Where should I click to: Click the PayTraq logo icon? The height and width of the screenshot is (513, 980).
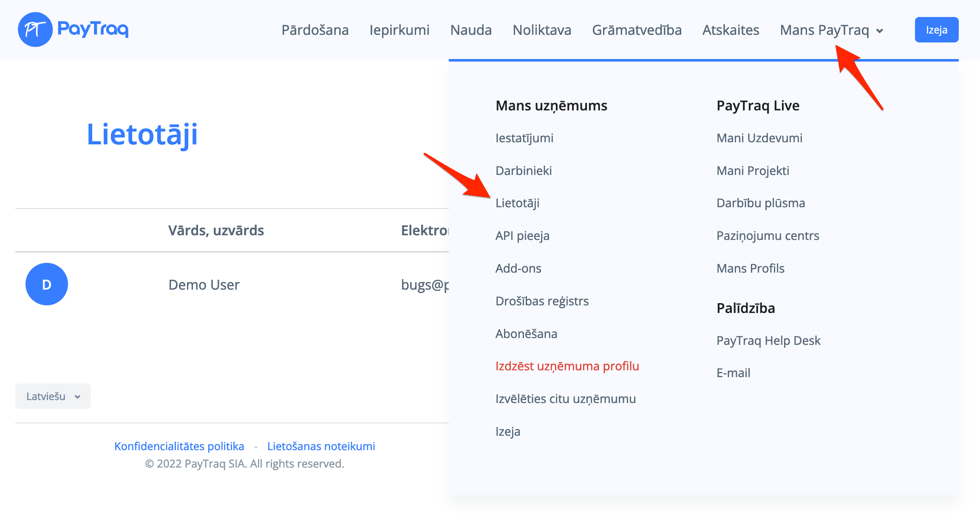tap(35, 29)
